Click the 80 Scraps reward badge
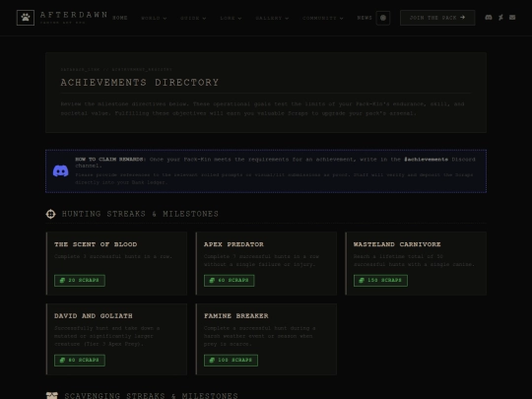 pos(80,361)
